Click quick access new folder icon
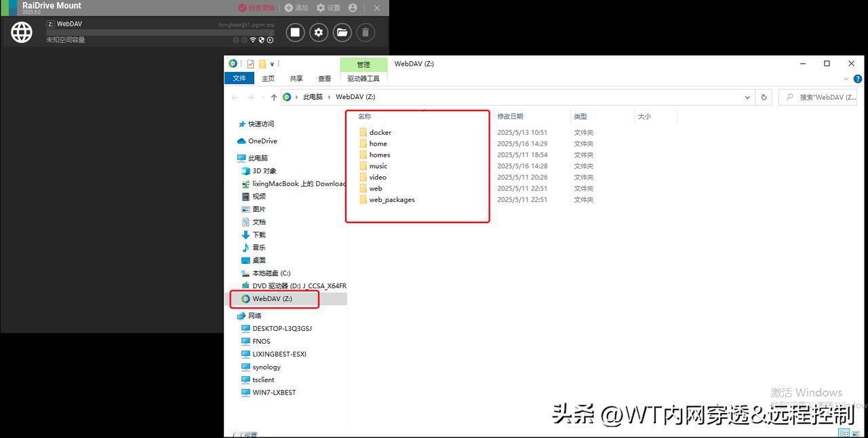The width and height of the screenshot is (868, 438). click(262, 64)
